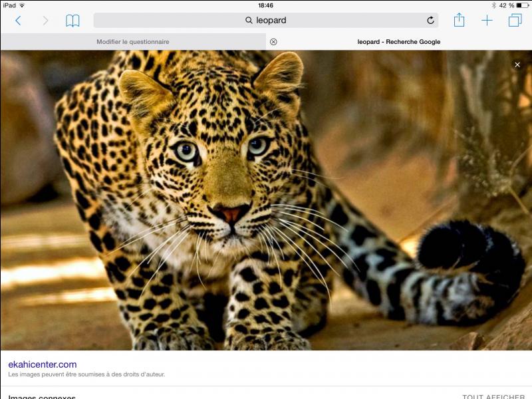Reload the page with the refresh icon
This screenshot has height=399, width=532.
pyautogui.click(x=430, y=21)
